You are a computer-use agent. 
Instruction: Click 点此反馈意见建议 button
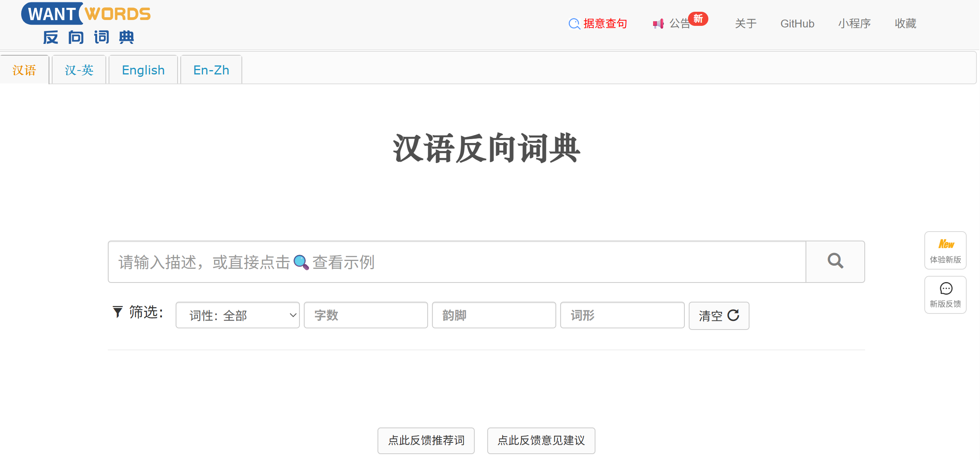coord(541,440)
